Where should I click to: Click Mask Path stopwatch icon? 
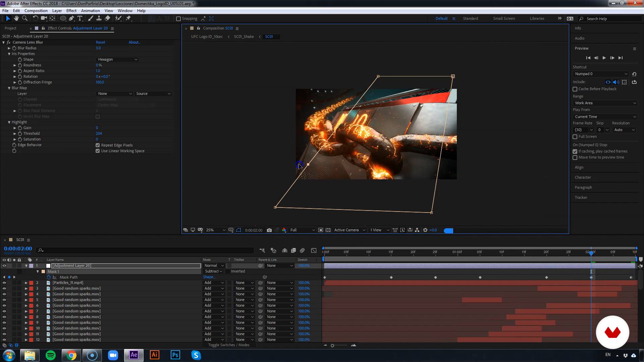[49, 277]
